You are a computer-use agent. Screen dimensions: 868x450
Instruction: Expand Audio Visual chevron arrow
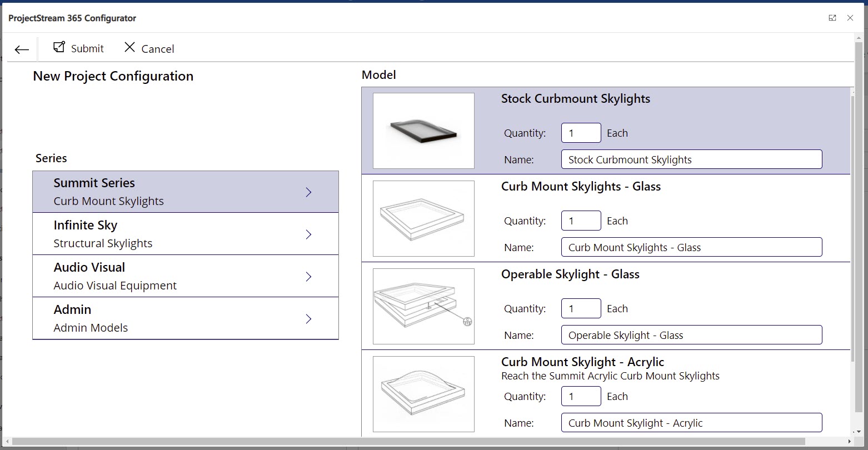(x=309, y=277)
